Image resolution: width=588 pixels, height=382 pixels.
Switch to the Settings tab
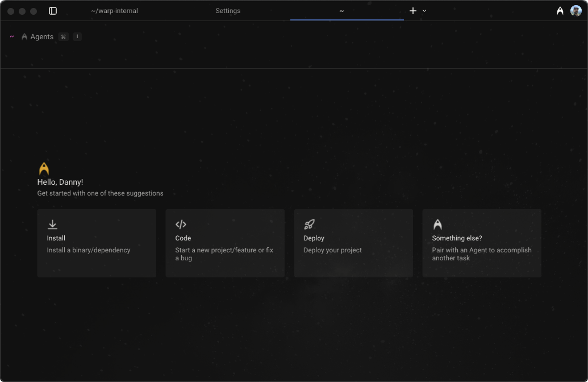point(228,11)
